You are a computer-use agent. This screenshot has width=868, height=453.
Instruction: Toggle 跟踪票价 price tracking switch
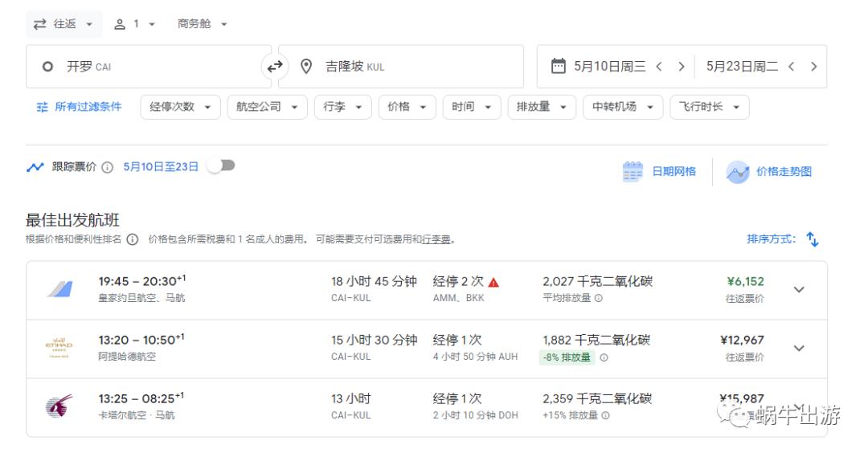click(222, 165)
